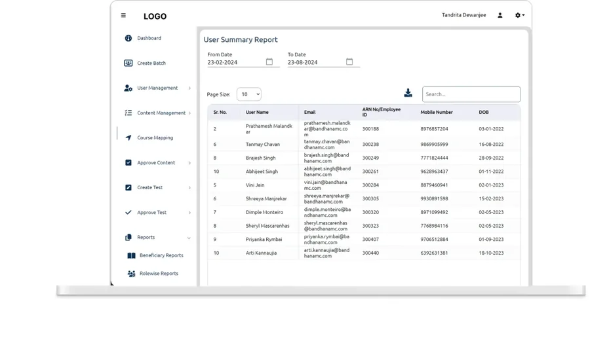
Task: Click the Search input field
Action: coord(471,94)
